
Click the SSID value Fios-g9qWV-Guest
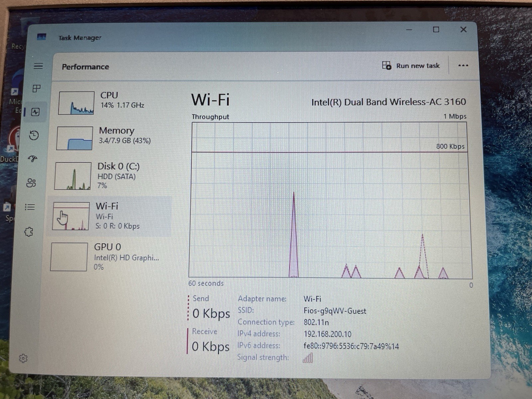335,311
